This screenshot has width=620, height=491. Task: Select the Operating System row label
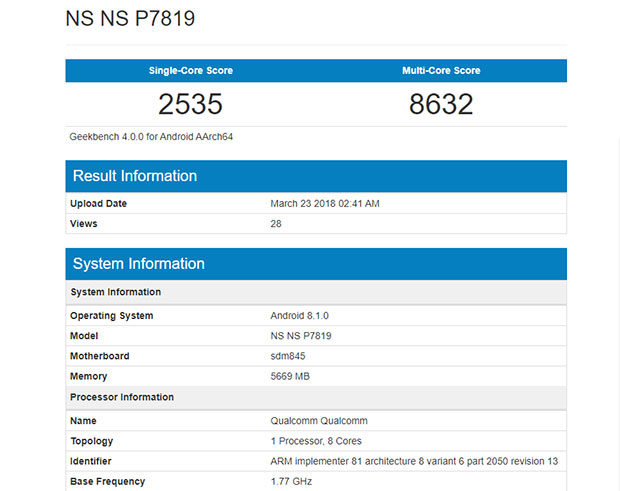(x=111, y=316)
